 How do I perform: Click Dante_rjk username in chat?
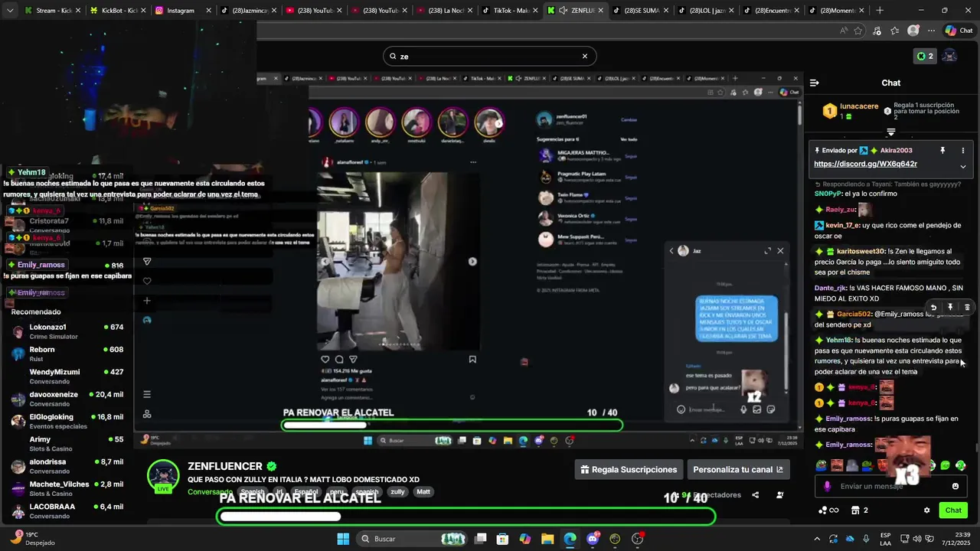(x=830, y=288)
